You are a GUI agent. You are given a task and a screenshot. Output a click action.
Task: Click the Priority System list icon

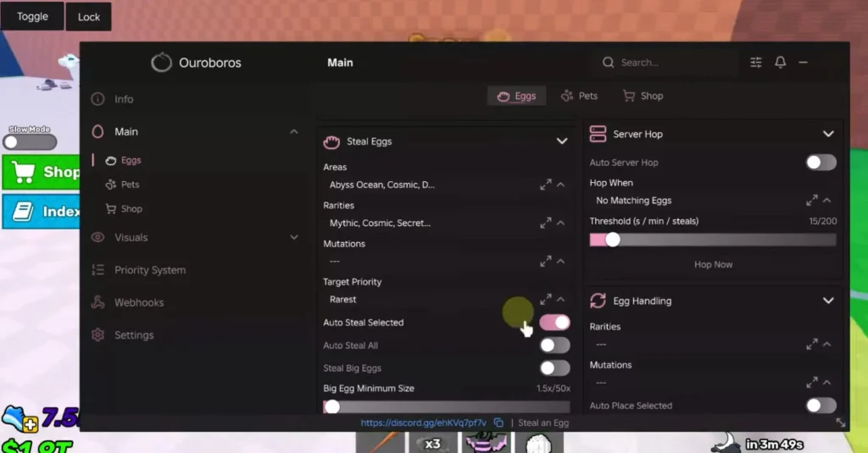[x=98, y=270]
